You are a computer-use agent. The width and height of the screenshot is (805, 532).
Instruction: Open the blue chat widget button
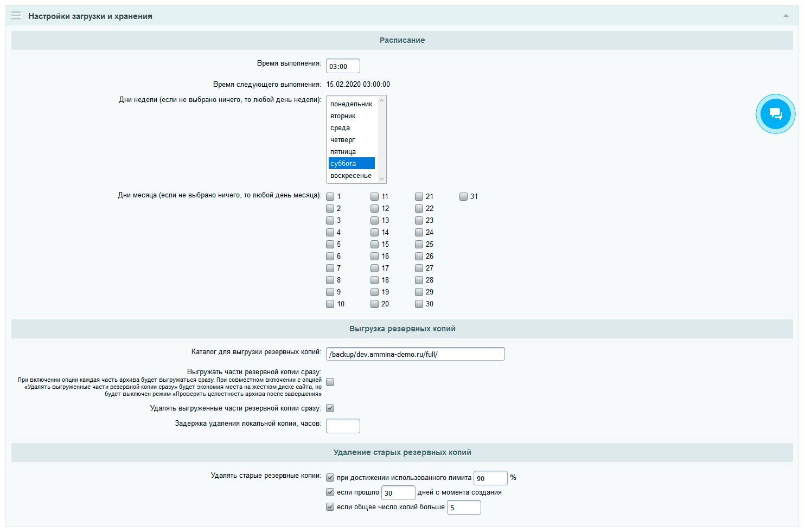click(x=776, y=114)
